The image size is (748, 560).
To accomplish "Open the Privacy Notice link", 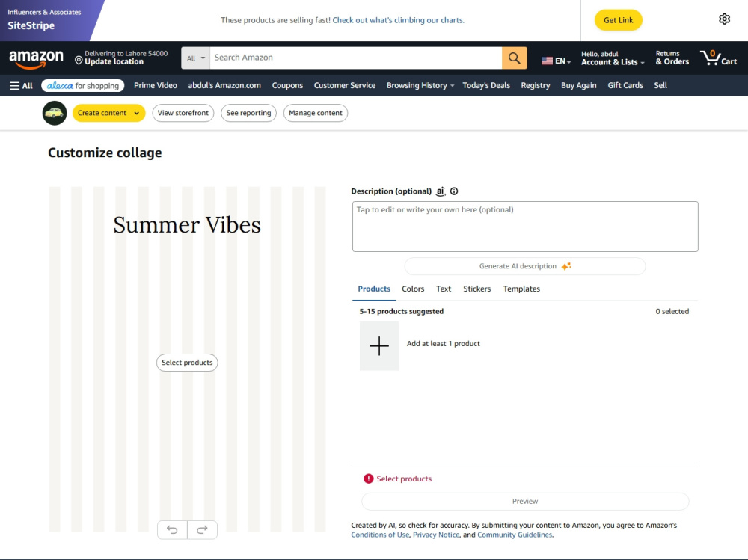I will click(436, 535).
